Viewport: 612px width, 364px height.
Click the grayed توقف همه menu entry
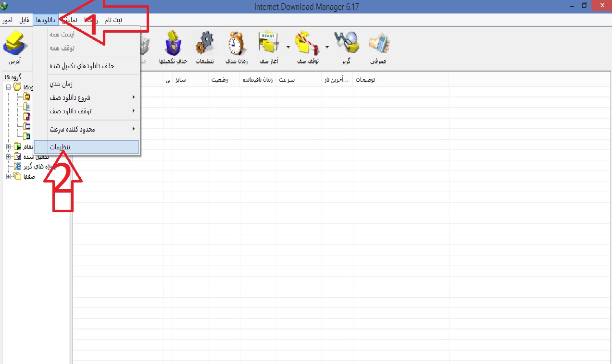click(87, 48)
